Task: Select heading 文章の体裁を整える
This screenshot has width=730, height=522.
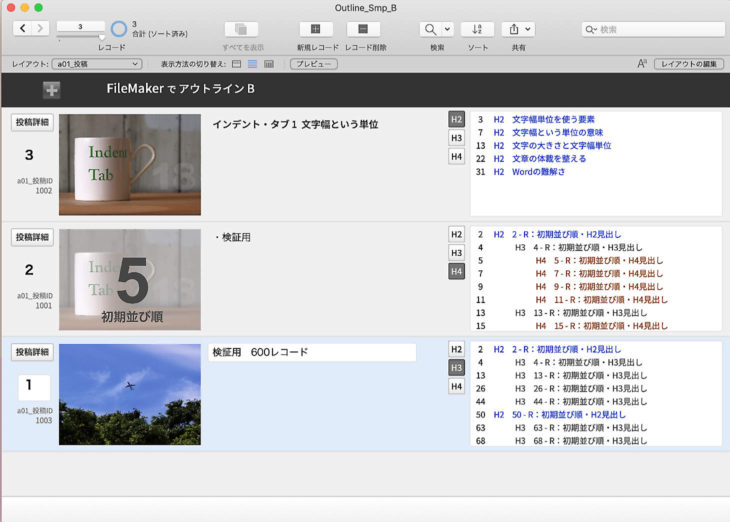Action: click(549, 158)
